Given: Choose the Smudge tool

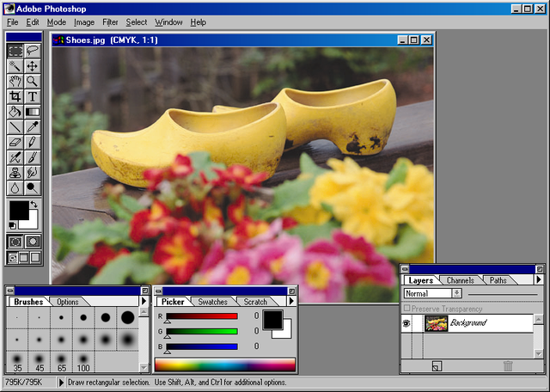Looking at the screenshot, I should [x=33, y=173].
